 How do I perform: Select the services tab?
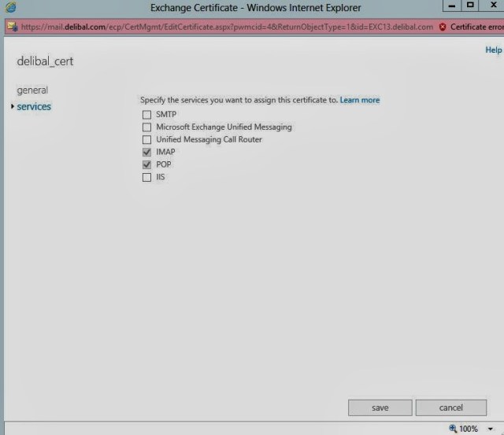34,107
